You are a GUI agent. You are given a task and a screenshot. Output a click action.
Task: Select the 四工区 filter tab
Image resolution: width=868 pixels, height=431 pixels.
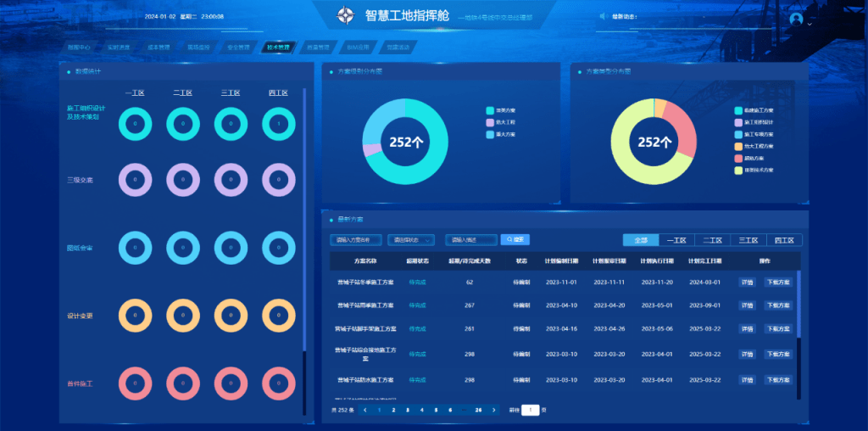click(784, 240)
